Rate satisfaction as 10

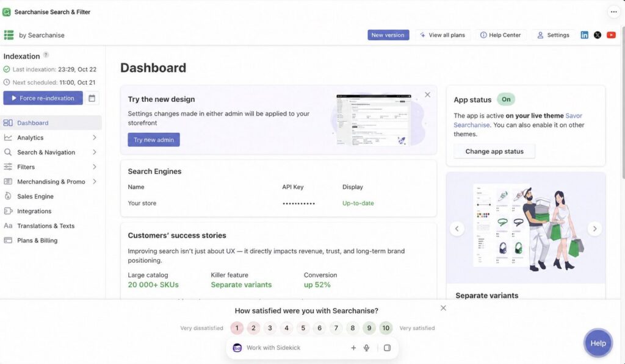click(386, 328)
